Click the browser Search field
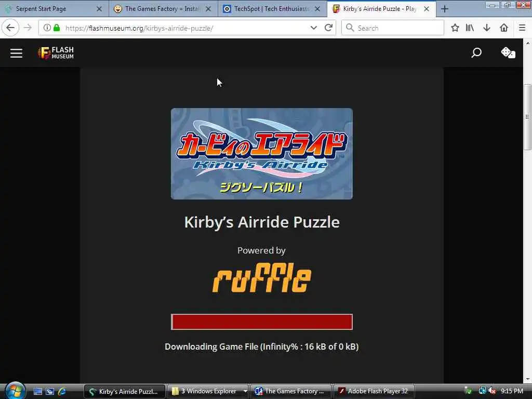 (x=393, y=28)
